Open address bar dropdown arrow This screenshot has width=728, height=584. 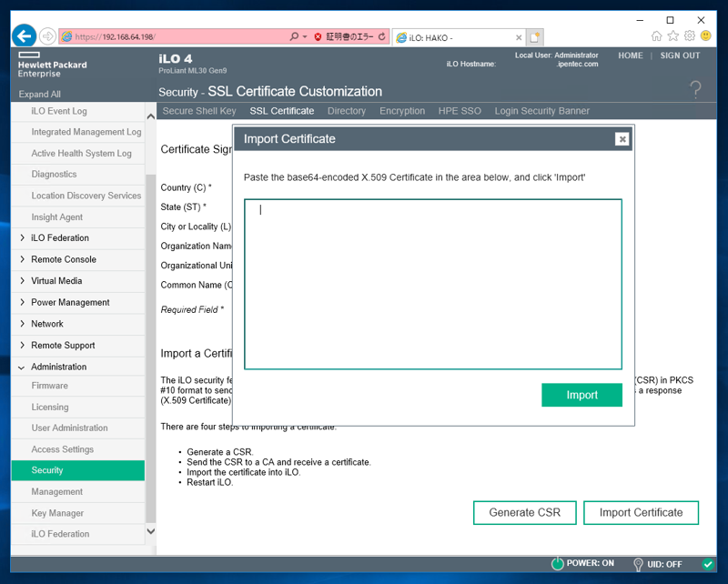[x=305, y=36]
